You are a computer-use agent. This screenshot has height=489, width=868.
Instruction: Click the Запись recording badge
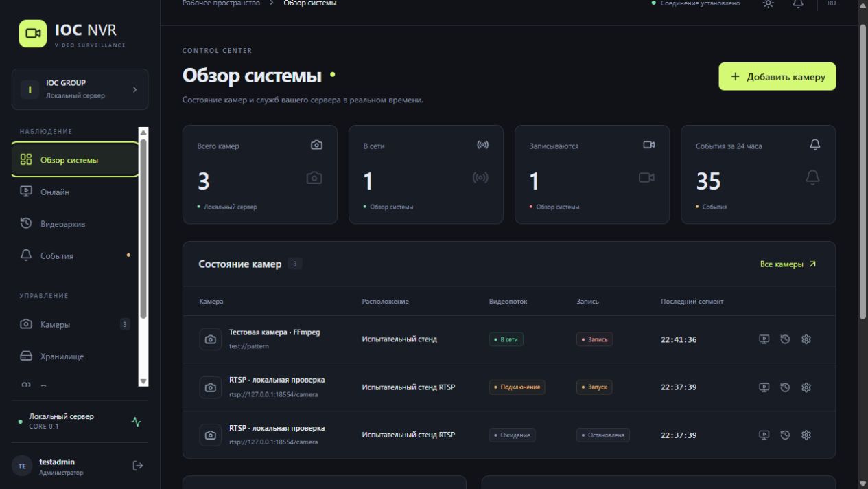point(594,339)
